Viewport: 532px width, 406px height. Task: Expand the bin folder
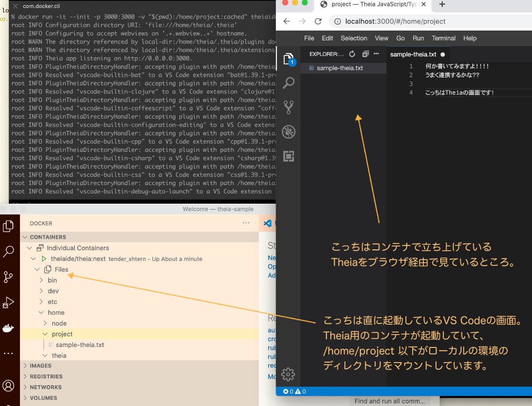[x=41, y=280]
